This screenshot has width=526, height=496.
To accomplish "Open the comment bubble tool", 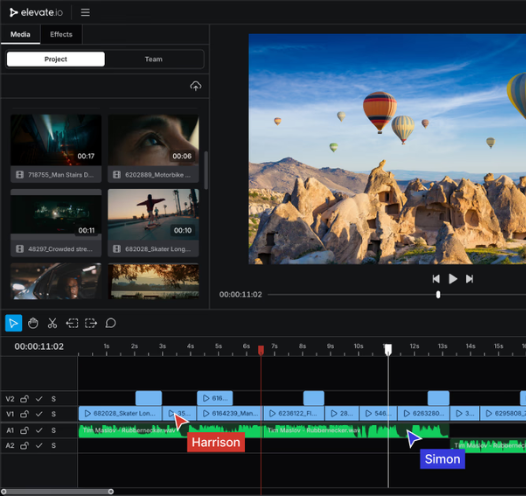I will pos(110,323).
